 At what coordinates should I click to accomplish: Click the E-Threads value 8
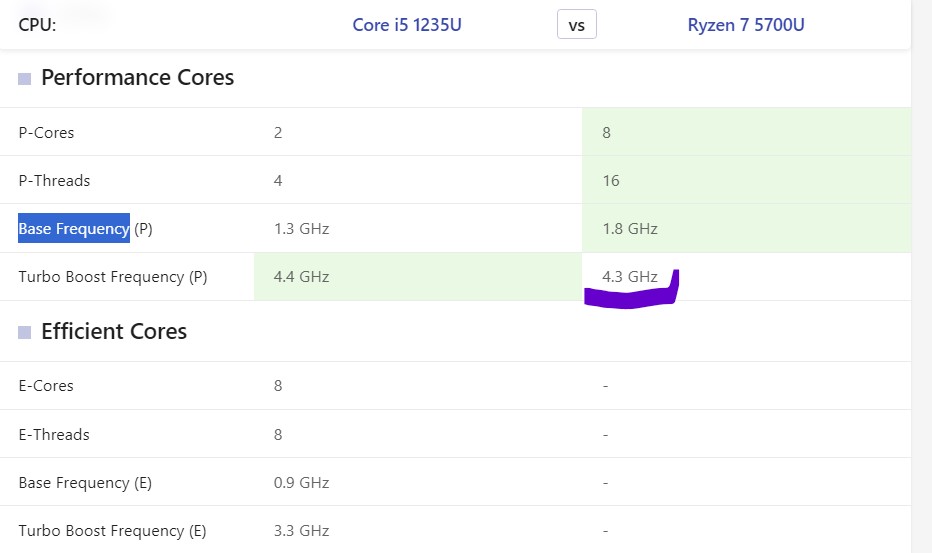point(278,435)
